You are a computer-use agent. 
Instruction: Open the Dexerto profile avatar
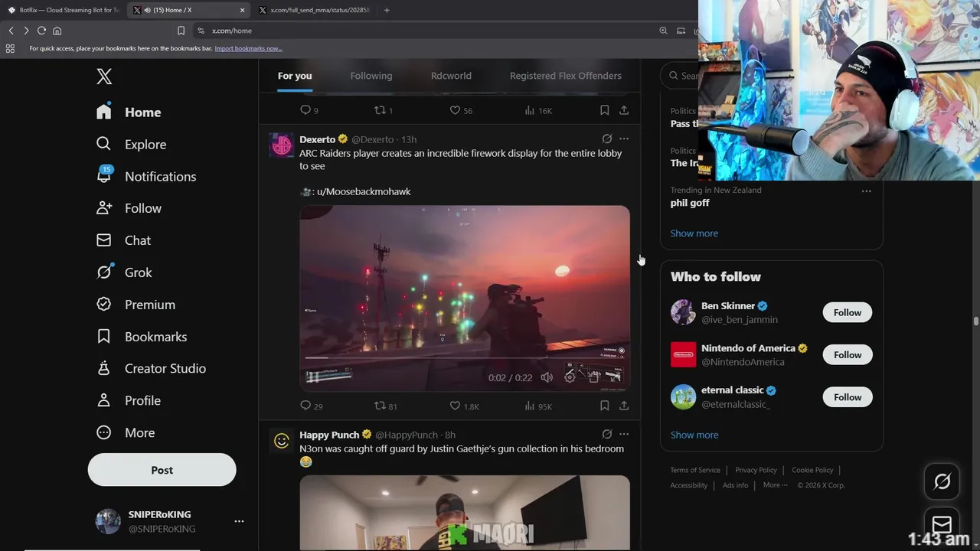tap(281, 145)
